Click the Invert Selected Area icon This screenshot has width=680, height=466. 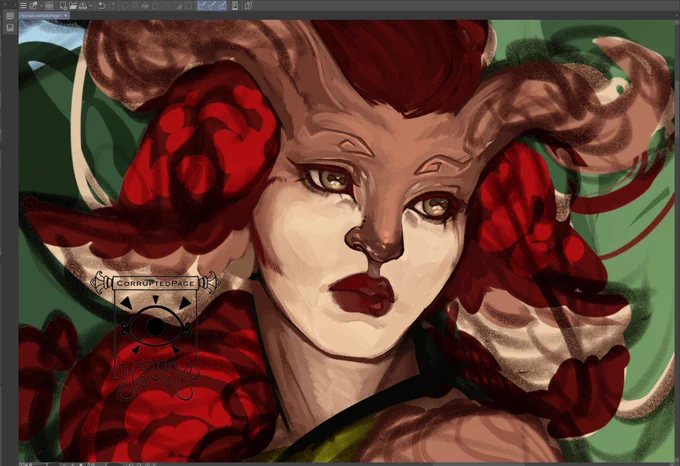[178, 6]
